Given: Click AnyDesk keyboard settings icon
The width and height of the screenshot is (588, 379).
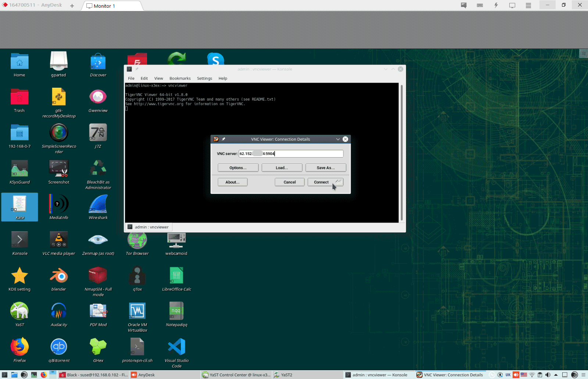Looking at the screenshot, I should pos(480,6).
